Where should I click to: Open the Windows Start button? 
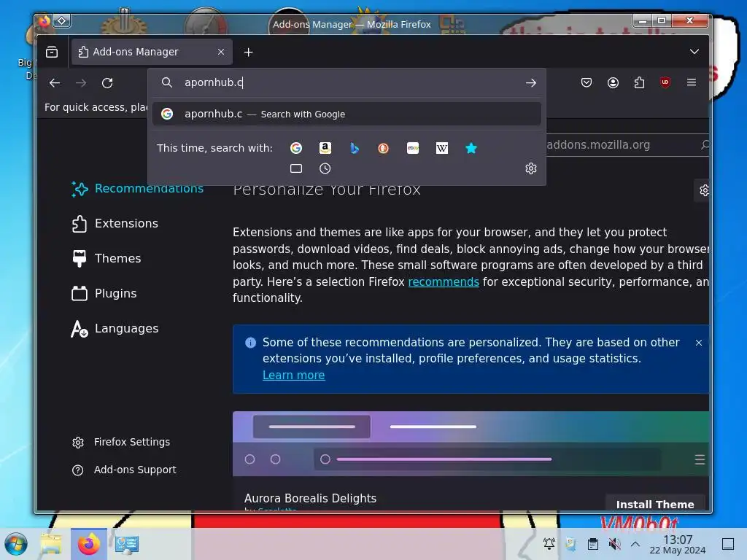point(16,544)
